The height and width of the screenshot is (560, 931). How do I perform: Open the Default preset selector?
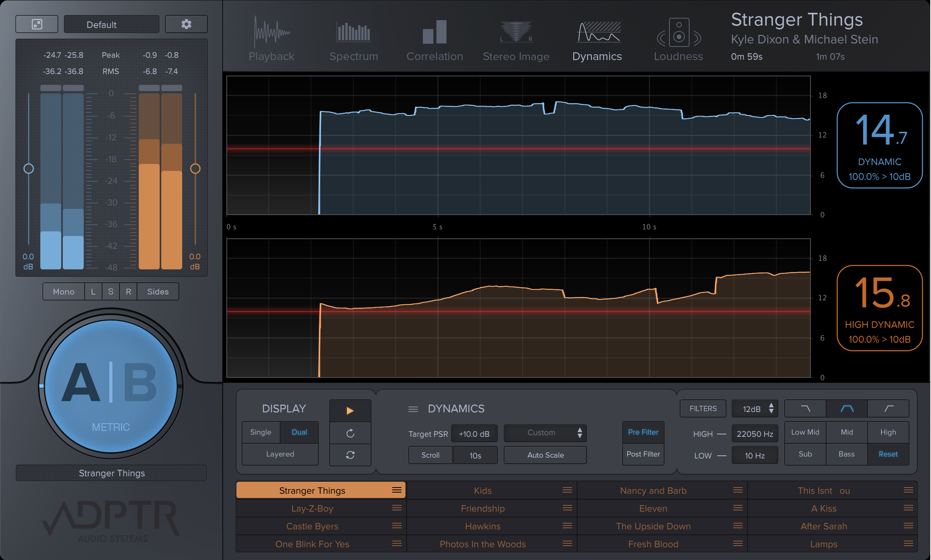[x=111, y=24]
